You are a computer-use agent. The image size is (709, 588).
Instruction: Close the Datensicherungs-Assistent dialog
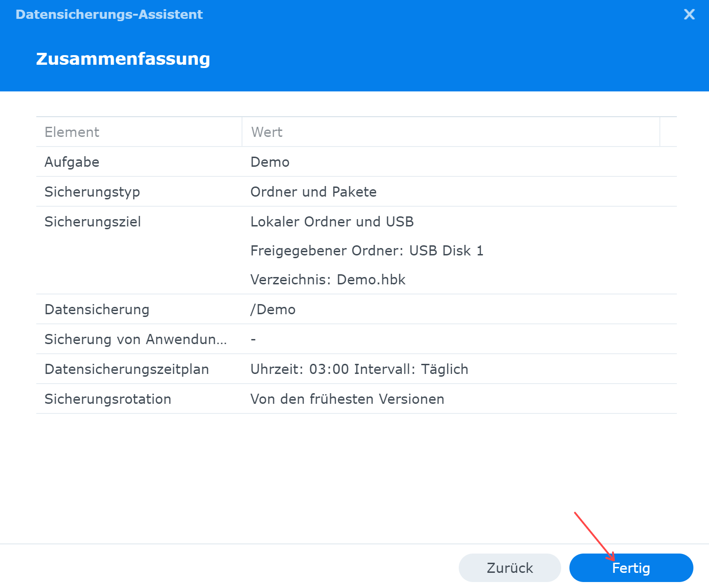(689, 14)
